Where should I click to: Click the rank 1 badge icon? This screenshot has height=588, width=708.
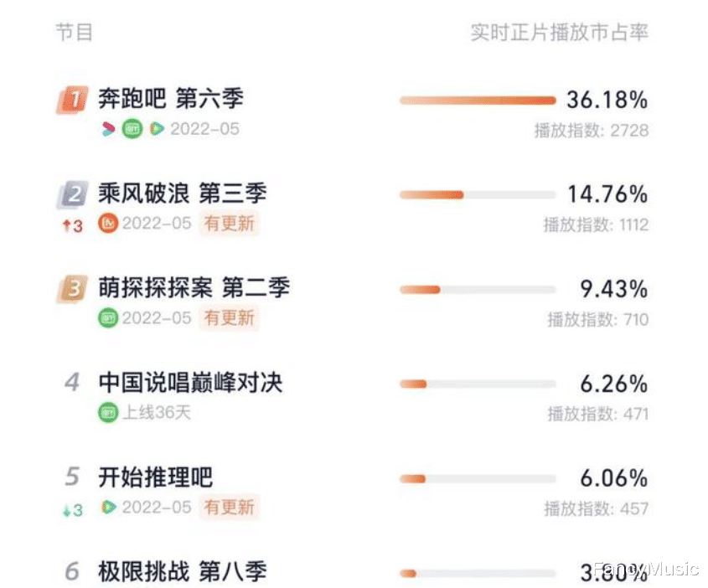point(73,100)
